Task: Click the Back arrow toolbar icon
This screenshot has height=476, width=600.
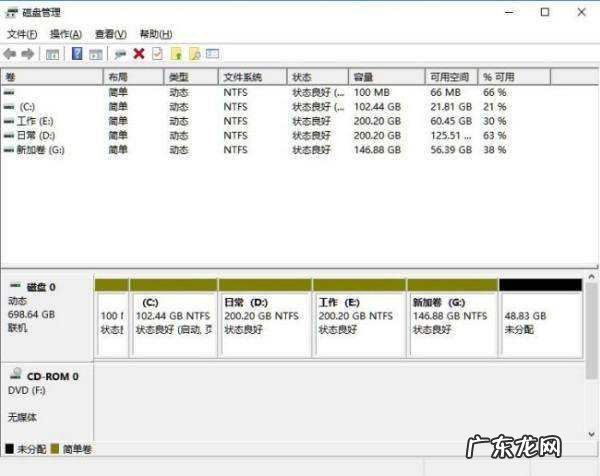Action: 10,54
